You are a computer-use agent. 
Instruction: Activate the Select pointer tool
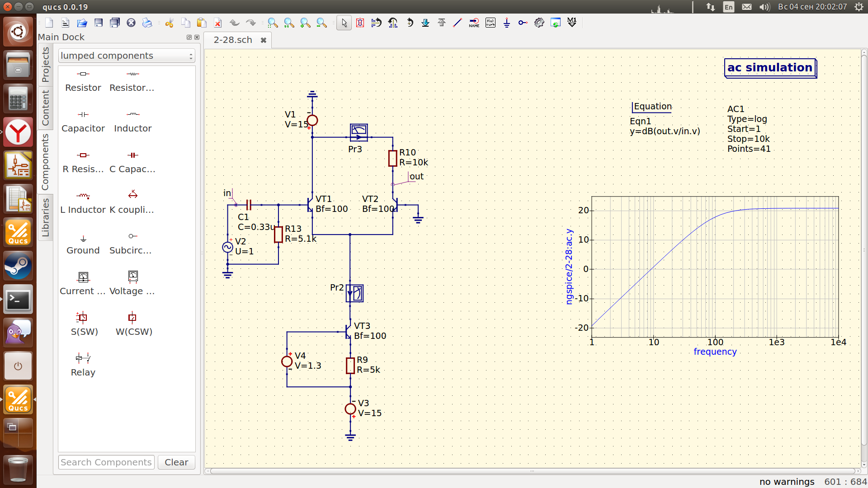[x=344, y=23]
